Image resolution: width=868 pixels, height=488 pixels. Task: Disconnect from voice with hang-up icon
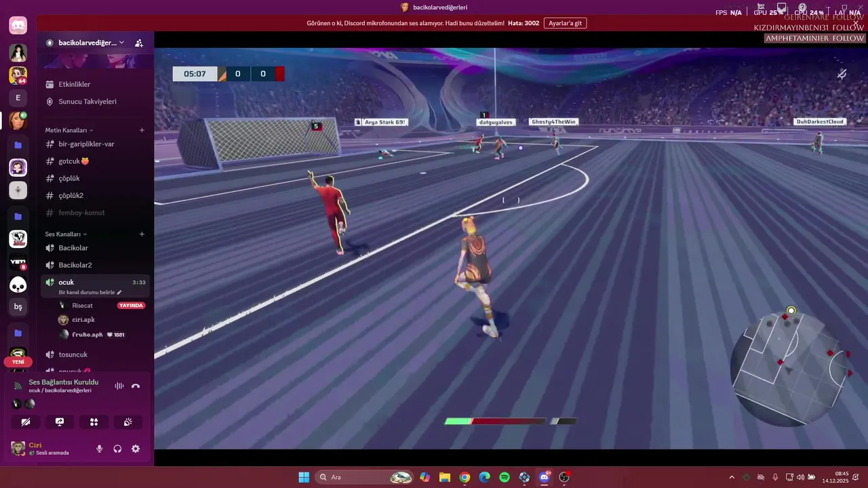coord(136,386)
